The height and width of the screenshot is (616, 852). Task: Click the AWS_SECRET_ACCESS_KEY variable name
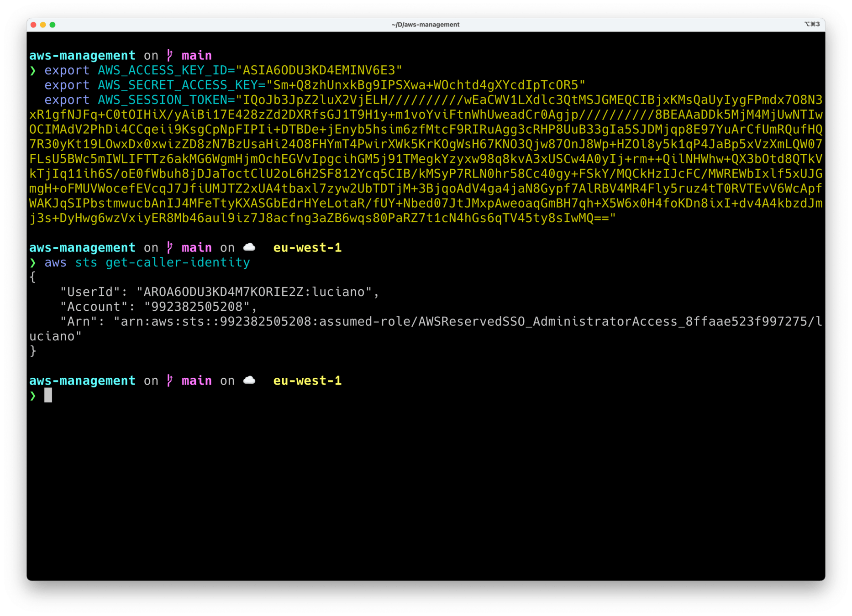coord(178,85)
